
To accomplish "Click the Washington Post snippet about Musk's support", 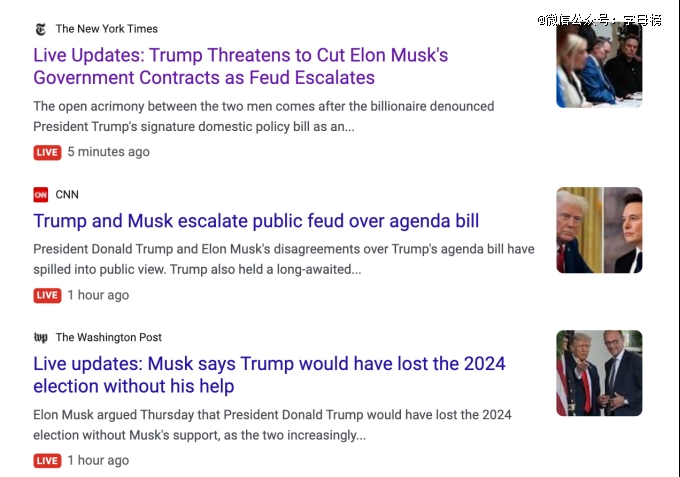I will click(x=272, y=425).
